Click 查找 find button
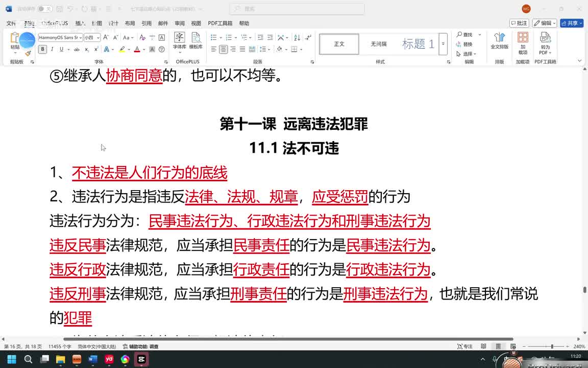Image resolution: width=588 pixels, height=368 pixels. [x=465, y=35]
